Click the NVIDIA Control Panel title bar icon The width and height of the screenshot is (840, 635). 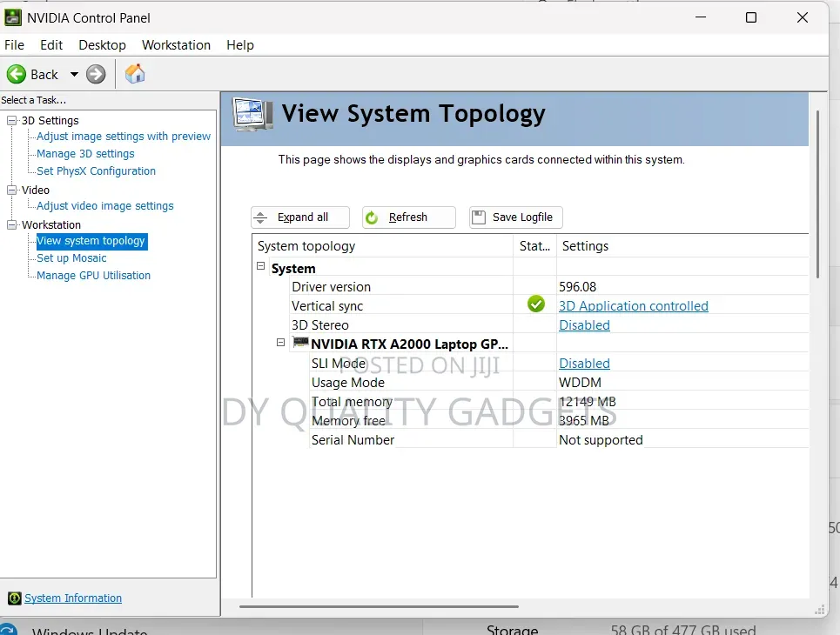tap(13, 17)
